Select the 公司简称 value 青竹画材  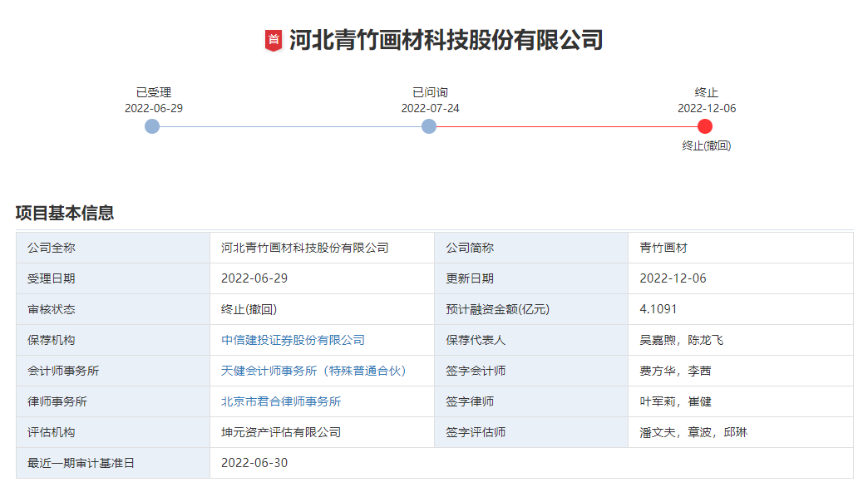click(x=663, y=248)
